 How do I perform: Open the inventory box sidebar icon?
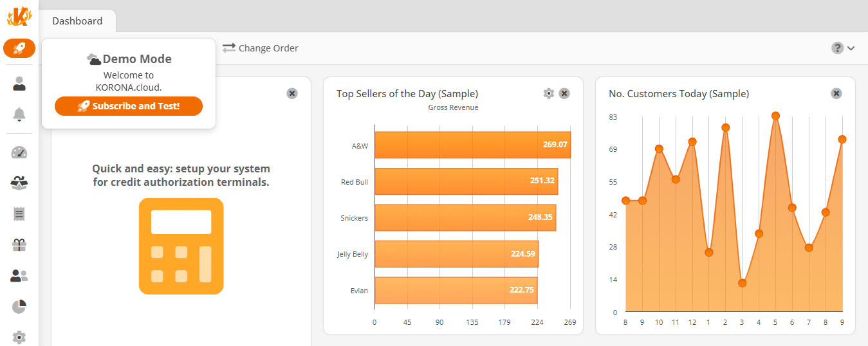[x=19, y=183]
